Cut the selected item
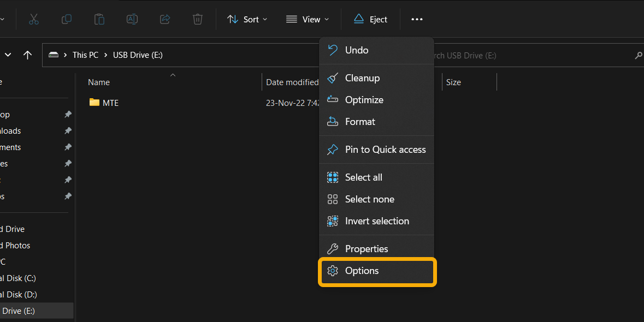The width and height of the screenshot is (644, 322). pyautogui.click(x=34, y=19)
